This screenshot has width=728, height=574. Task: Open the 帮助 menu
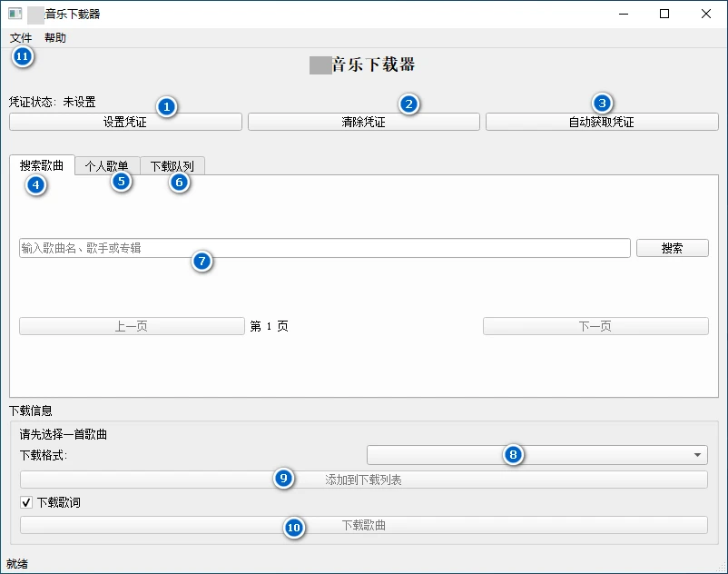point(55,38)
